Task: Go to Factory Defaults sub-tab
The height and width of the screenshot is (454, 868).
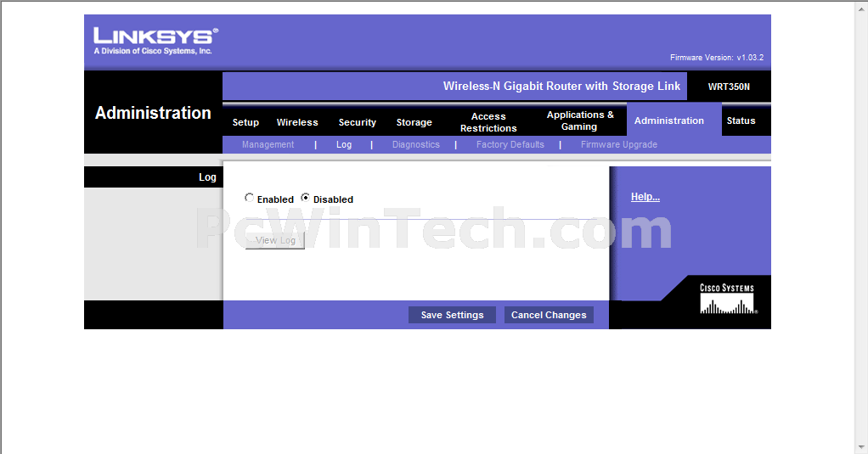Action: (510, 144)
